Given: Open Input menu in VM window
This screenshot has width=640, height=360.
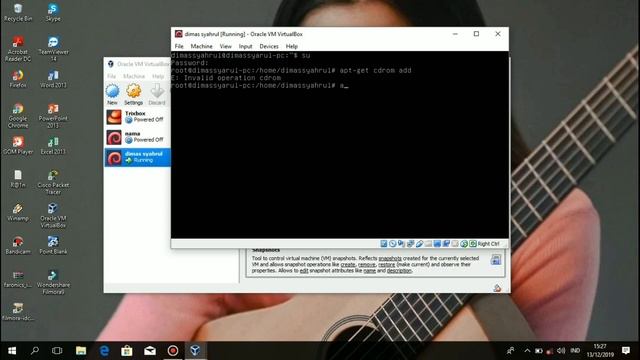Looking at the screenshot, I should (245, 46).
